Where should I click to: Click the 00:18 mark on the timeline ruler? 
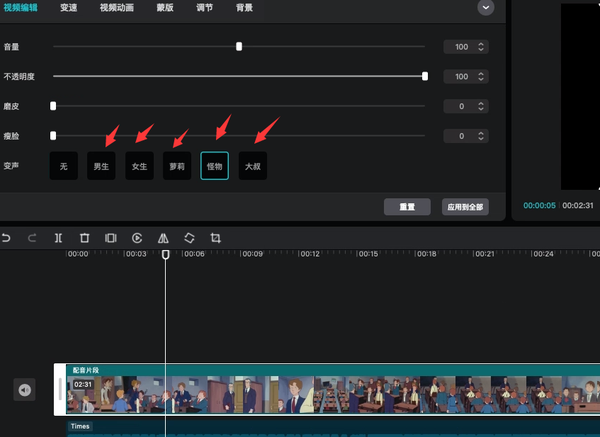click(x=426, y=254)
